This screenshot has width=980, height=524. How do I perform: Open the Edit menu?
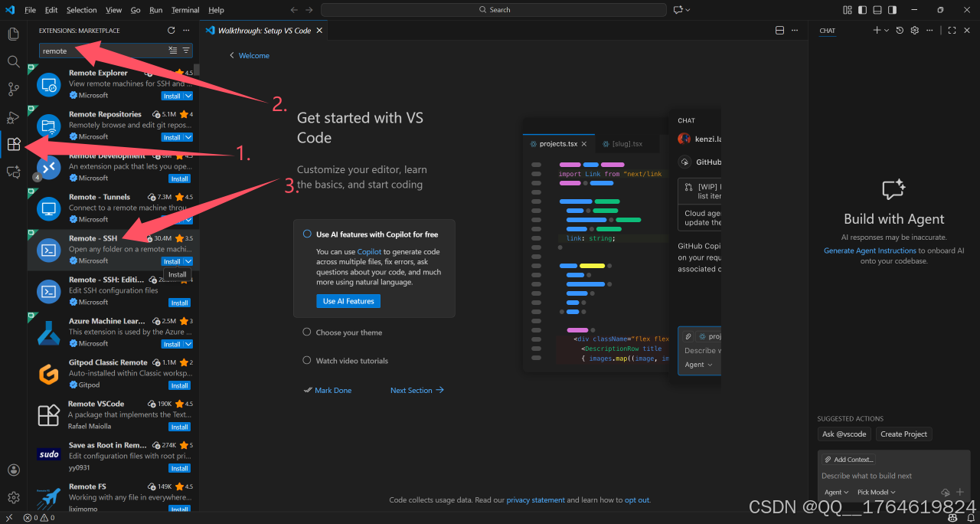(51, 10)
